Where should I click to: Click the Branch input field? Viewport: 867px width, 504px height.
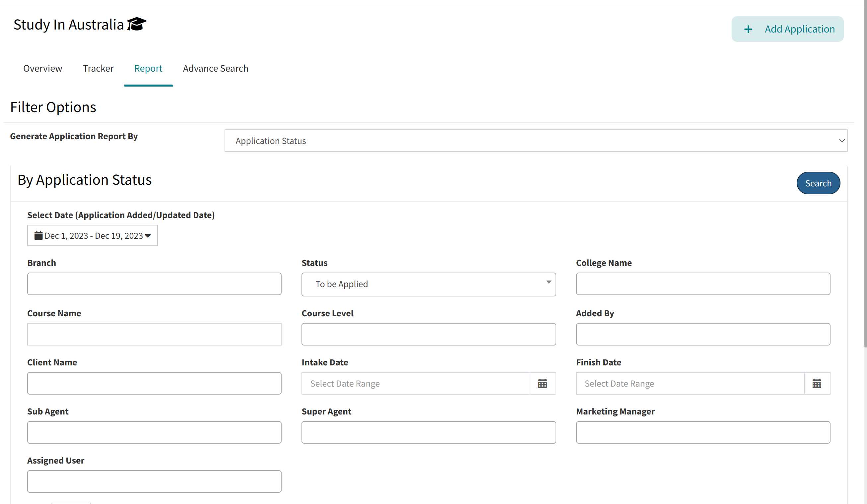pos(154,284)
